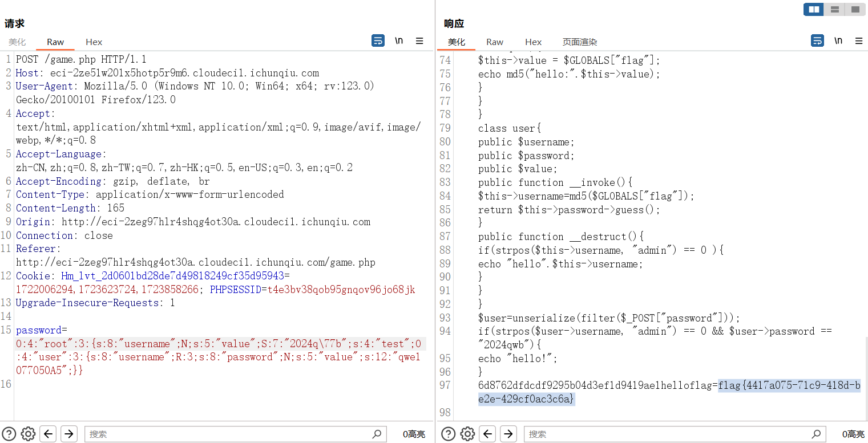
Task: Click request '0高亮' highlight count
Action: tap(414, 434)
